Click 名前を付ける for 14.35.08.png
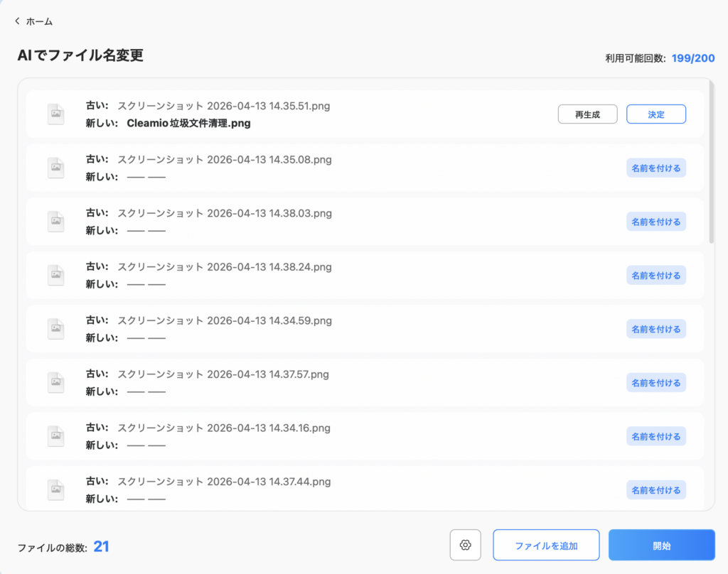The height and width of the screenshot is (574, 728). click(x=655, y=168)
